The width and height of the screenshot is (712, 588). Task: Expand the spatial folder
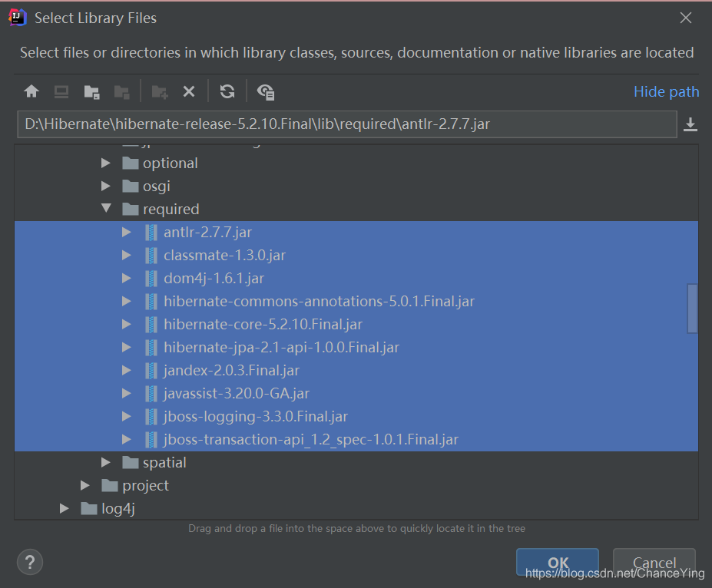coord(106,462)
